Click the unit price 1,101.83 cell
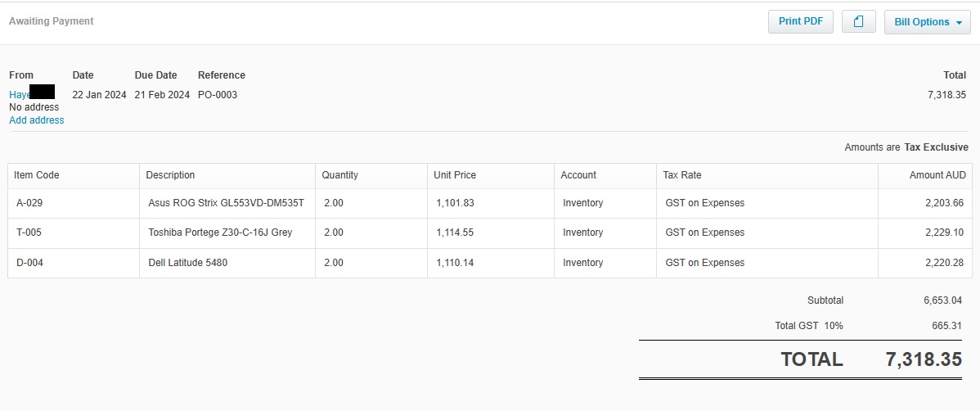The image size is (980, 411). point(455,203)
